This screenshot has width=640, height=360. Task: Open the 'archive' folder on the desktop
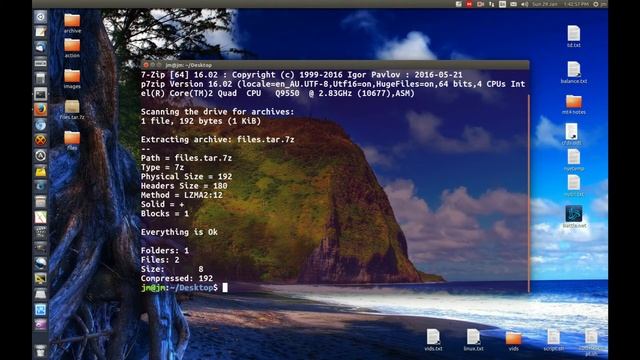(72, 23)
